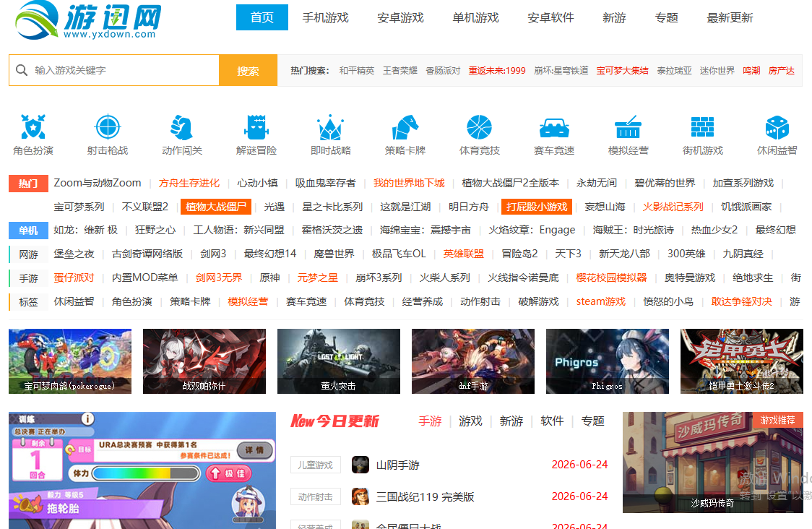Open the 休闲益智 dice icon
This screenshot has height=529, width=812.
[x=777, y=127]
